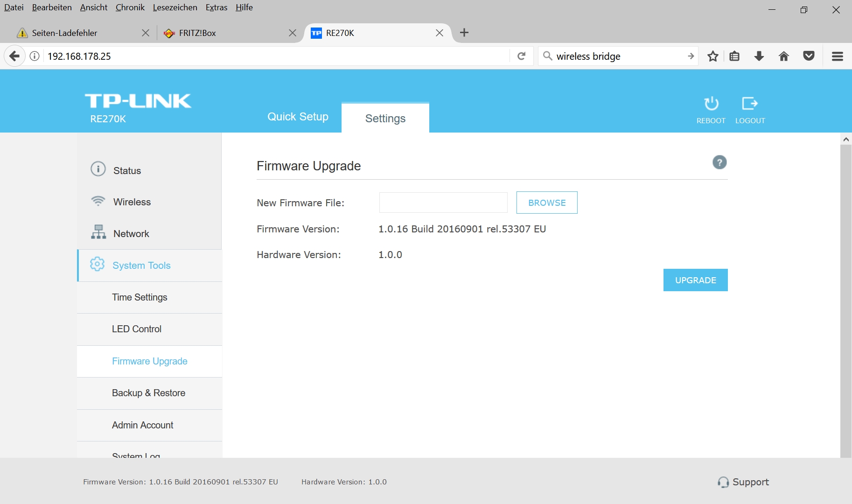The width and height of the screenshot is (852, 504).
Task: Open Admin Account in the sidebar
Action: [149, 425]
